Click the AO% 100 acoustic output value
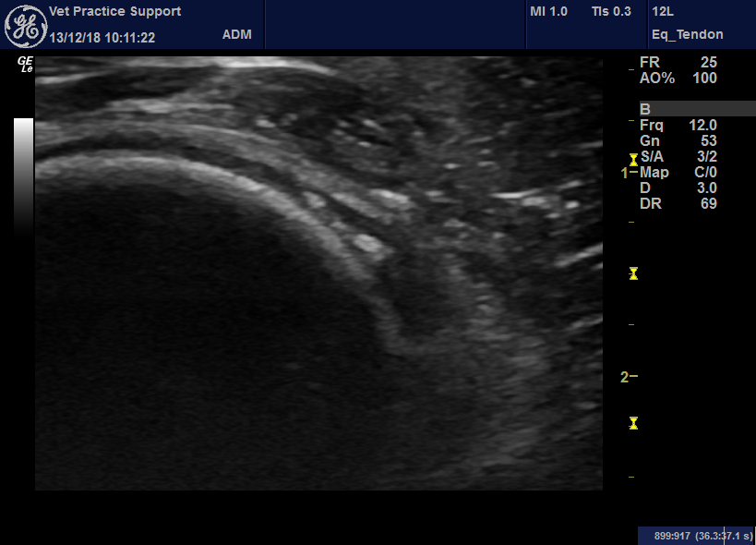The image size is (756, 545). tap(678, 79)
